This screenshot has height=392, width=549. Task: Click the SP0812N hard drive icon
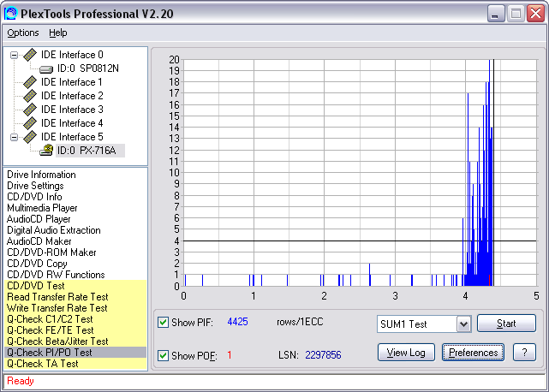click(x=46, y=69)
